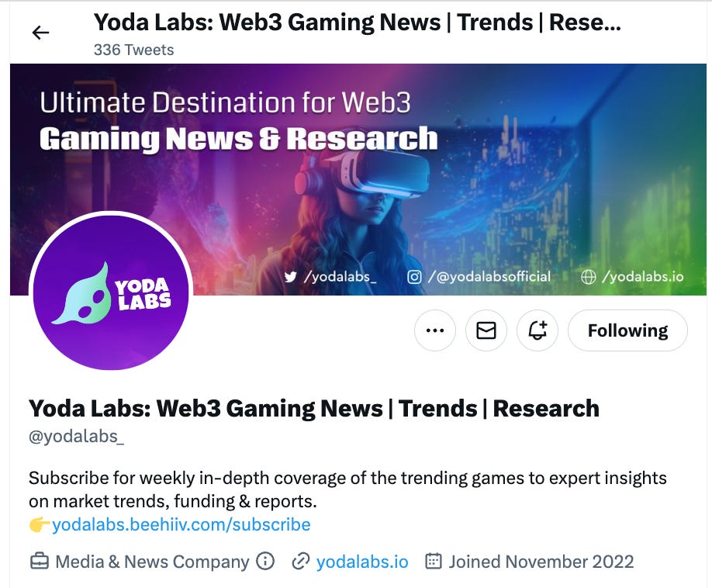
Task: Click the @yodalabs_ handle text
Action: [x=76, y=437]
